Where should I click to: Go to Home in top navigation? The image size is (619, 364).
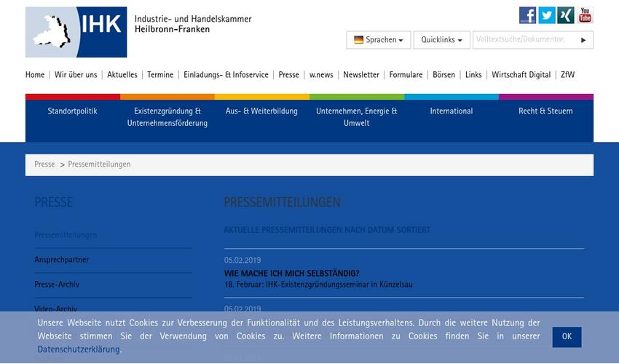pyautogui.click(x=35, y=74)
